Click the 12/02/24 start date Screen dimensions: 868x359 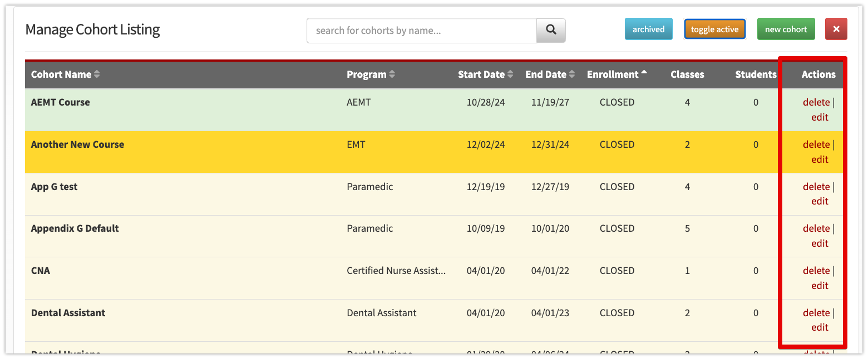[486, 144]
